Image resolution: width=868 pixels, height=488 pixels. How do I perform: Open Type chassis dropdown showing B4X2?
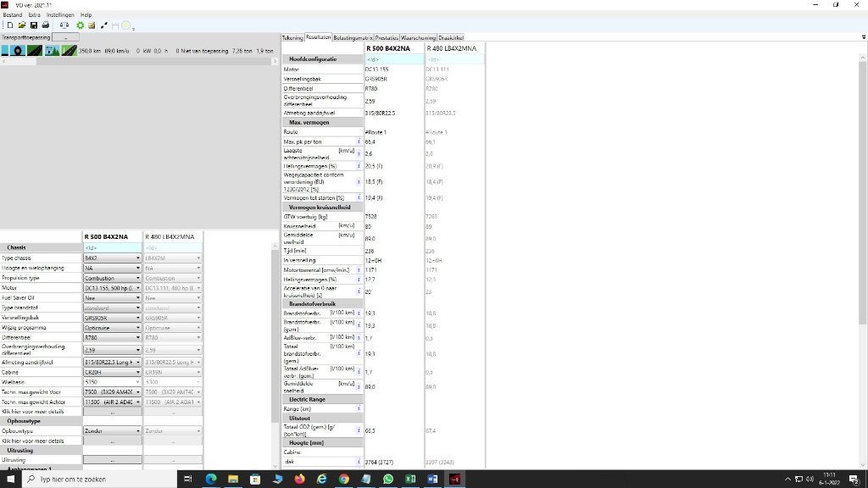tap(113, 258)
